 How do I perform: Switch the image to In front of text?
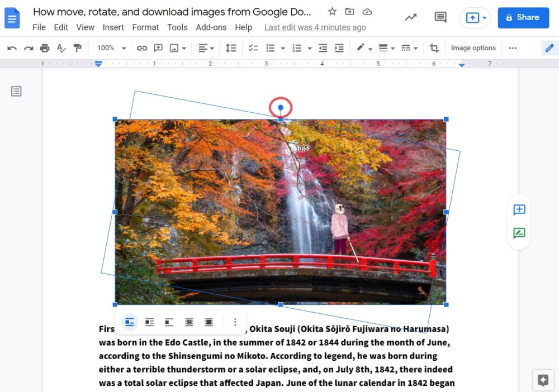click(209, 322)
